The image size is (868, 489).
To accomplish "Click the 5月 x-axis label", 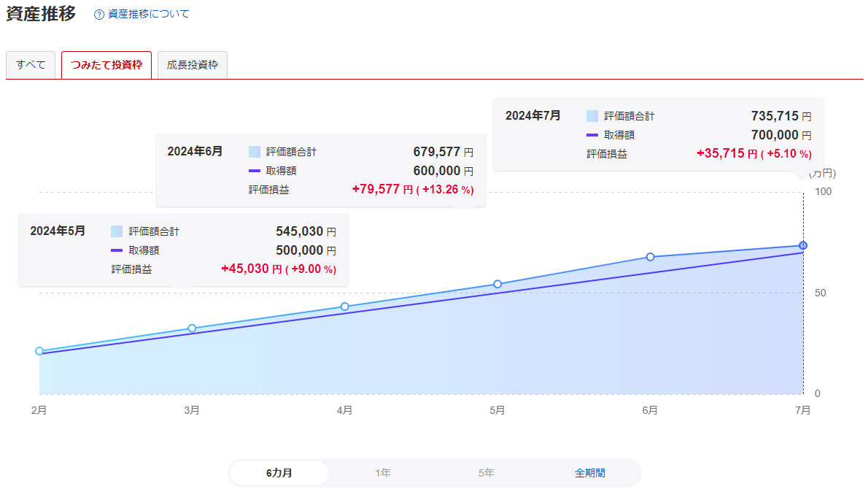I will pos(497,411).
